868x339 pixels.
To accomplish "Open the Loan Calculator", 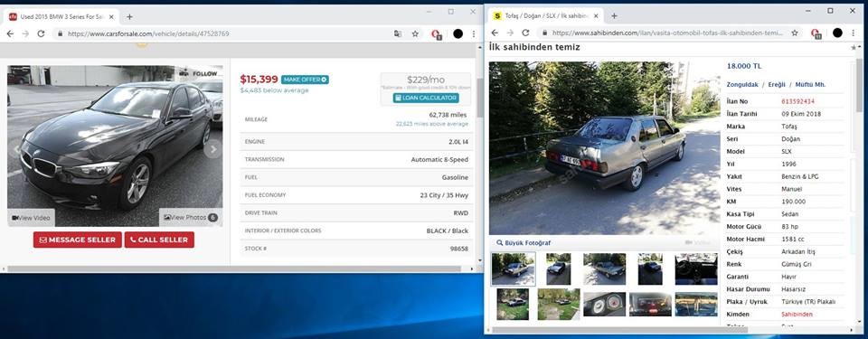I will [x=426, y=98].
